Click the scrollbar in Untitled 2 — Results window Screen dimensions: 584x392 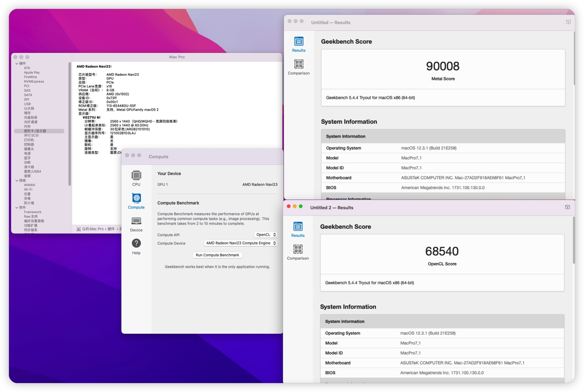pyautogui.click(x=574, y=240)
